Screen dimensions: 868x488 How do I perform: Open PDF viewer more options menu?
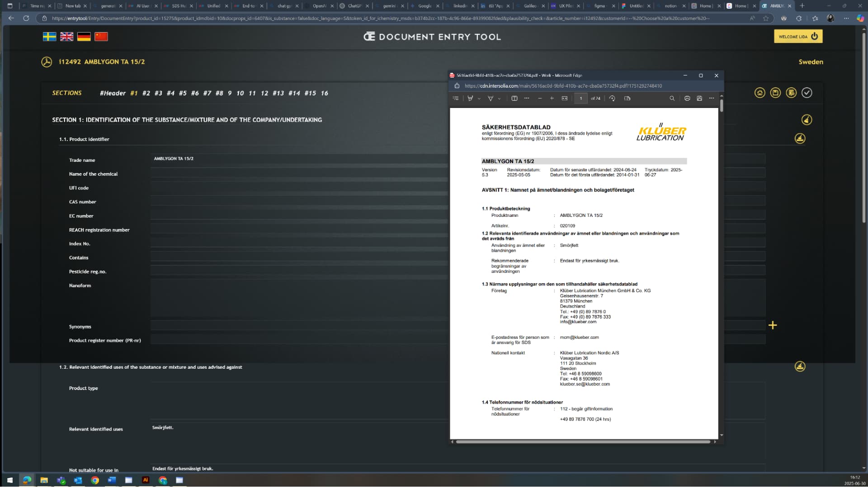point(712,98)
